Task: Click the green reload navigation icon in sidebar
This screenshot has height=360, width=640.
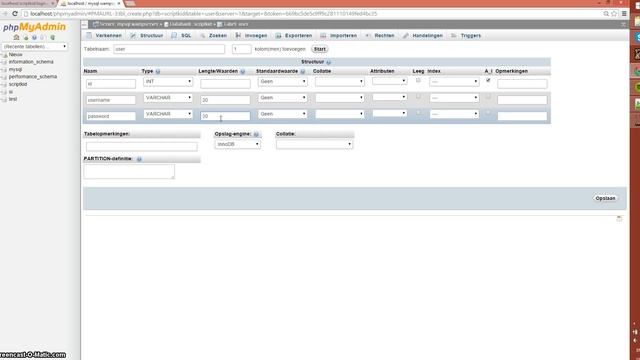Action: pos(53,38)
